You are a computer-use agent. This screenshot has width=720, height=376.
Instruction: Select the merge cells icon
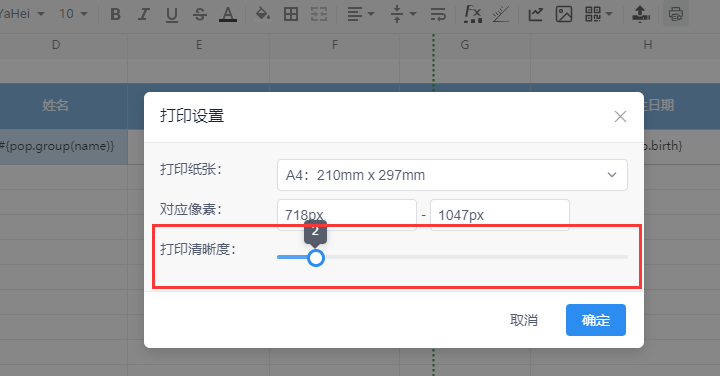point(319,14)
